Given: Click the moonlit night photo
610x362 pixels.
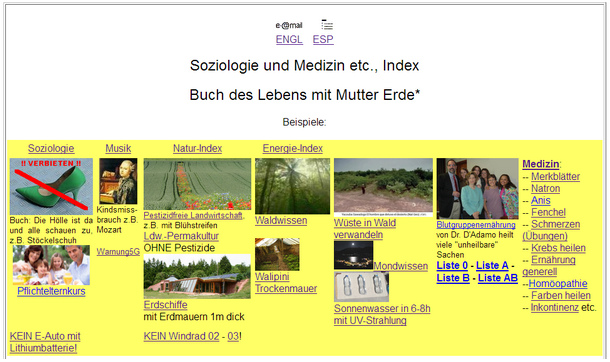Looking at the screenshot, I should pos(353,255).
